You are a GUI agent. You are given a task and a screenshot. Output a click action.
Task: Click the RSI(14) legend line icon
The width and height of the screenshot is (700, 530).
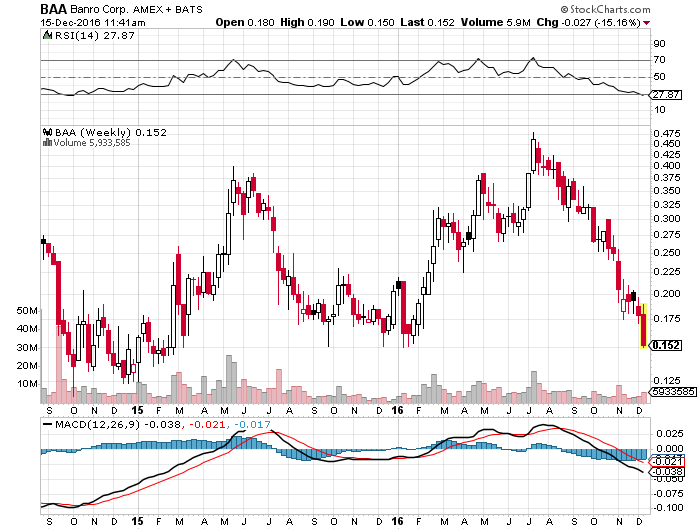(x=46, y=37)
